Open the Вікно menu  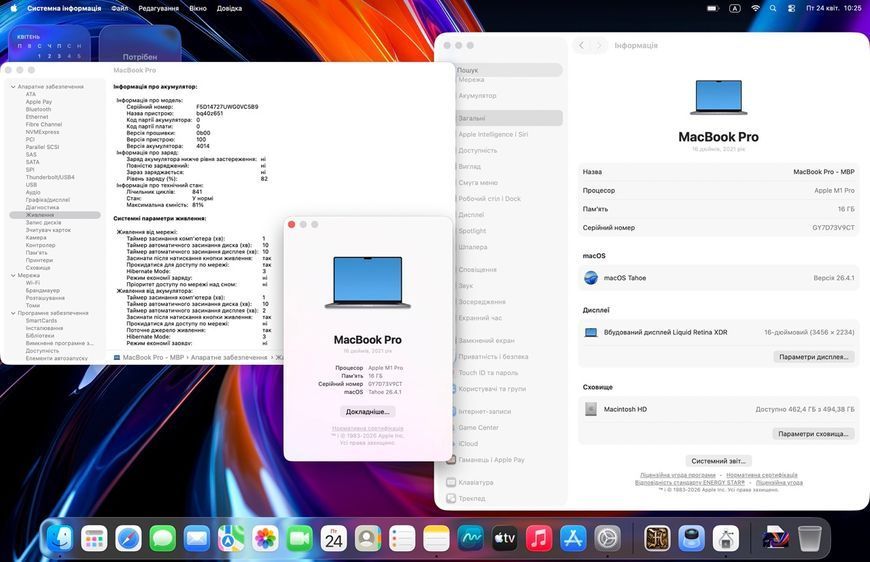pos(198,8)
